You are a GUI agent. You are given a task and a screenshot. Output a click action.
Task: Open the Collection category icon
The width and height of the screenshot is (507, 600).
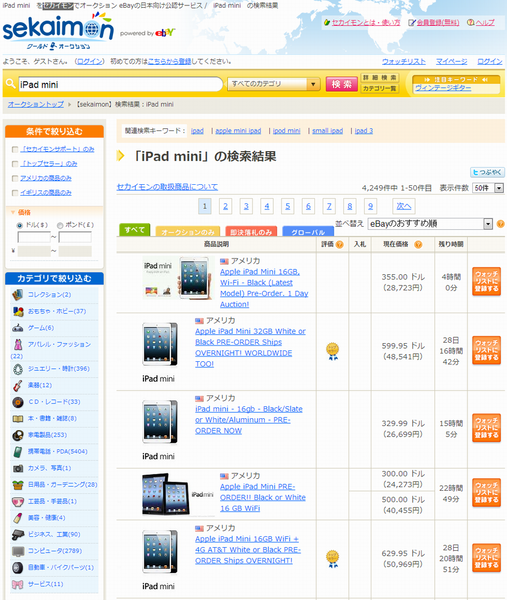tap(18, 295)
